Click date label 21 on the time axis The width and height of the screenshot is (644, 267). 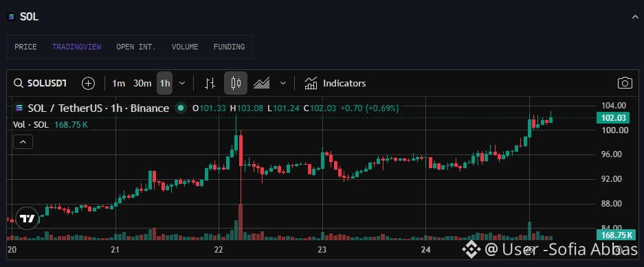coord(115,249)
